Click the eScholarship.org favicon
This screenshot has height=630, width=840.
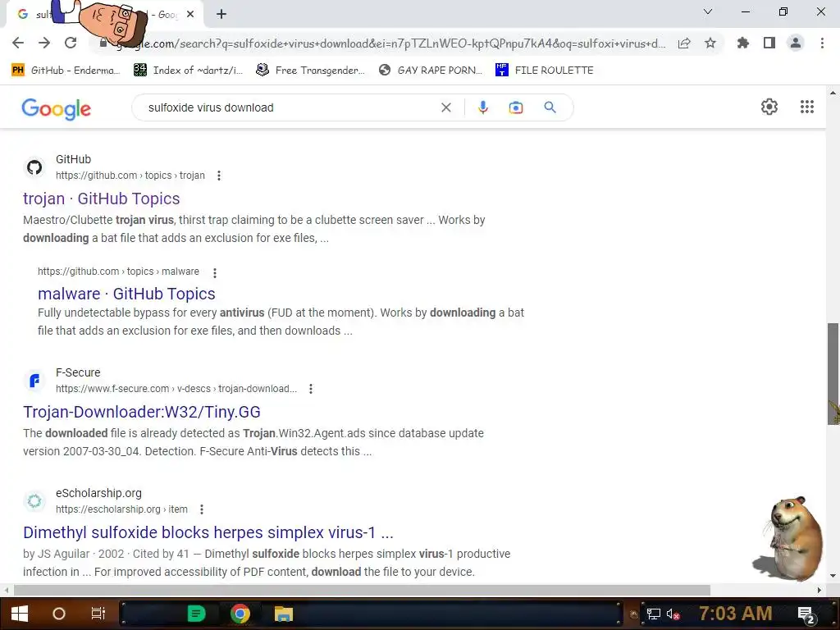pyautogui.click(x=34, y=501)
